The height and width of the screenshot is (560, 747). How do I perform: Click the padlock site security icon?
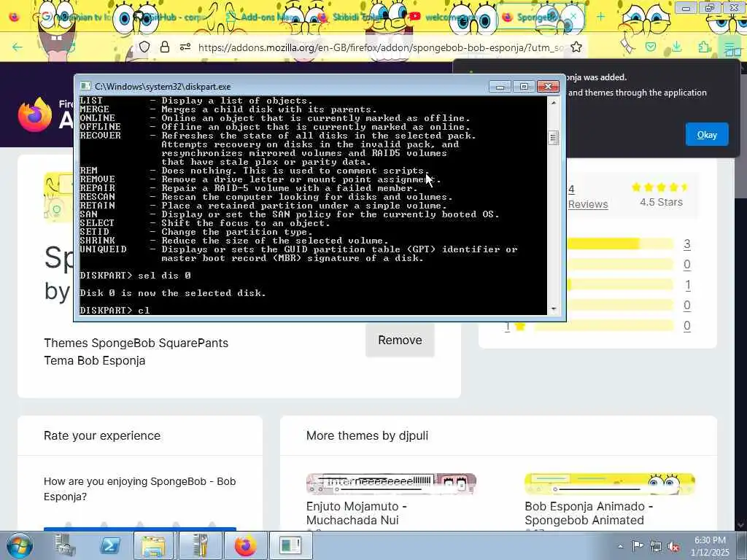click(165, 47)
